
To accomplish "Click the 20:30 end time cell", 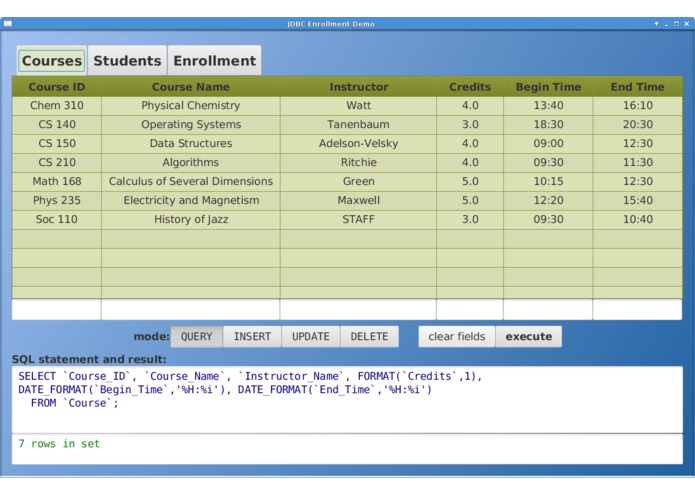I will pyautogui.click(x=638, y=125).
